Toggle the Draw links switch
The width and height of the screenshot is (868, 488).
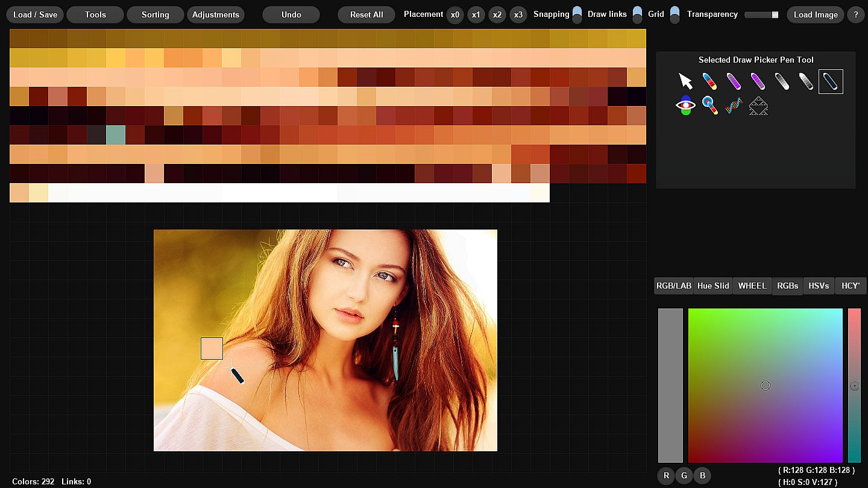tap(637, 14)
